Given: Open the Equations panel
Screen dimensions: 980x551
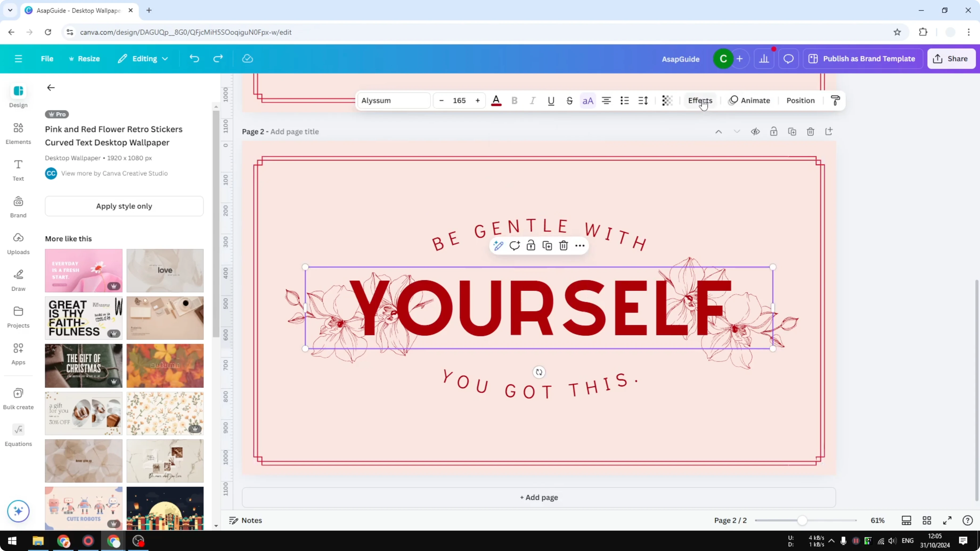Looking at the screenshot, I should point(18,434).
